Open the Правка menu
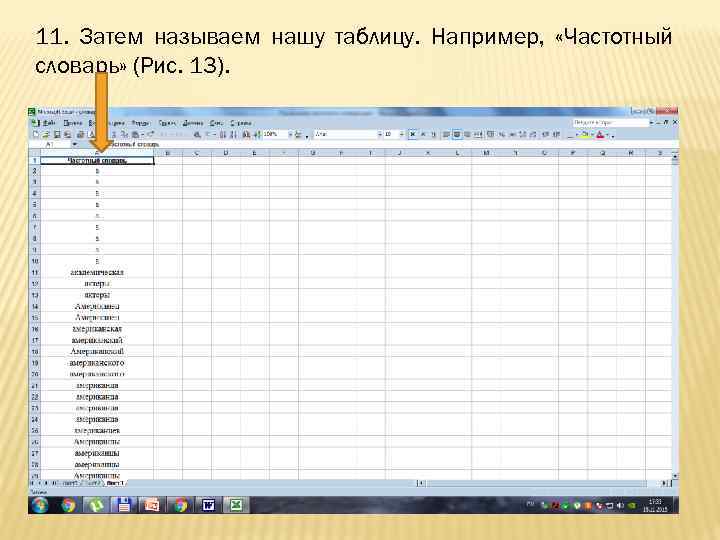This screenshot has height=540, width=720. (x=73, y=123)
